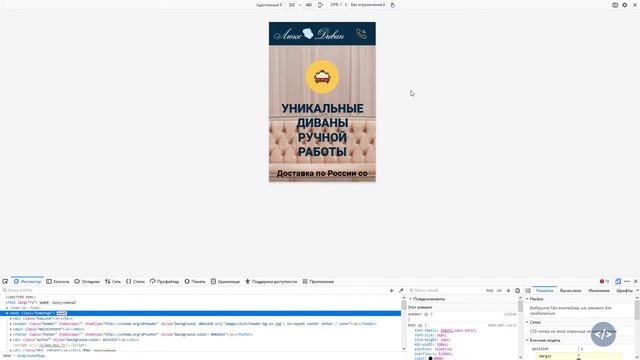Expand the main mainContent node
This screenshot has width=640, height=360.
point(11,329)
